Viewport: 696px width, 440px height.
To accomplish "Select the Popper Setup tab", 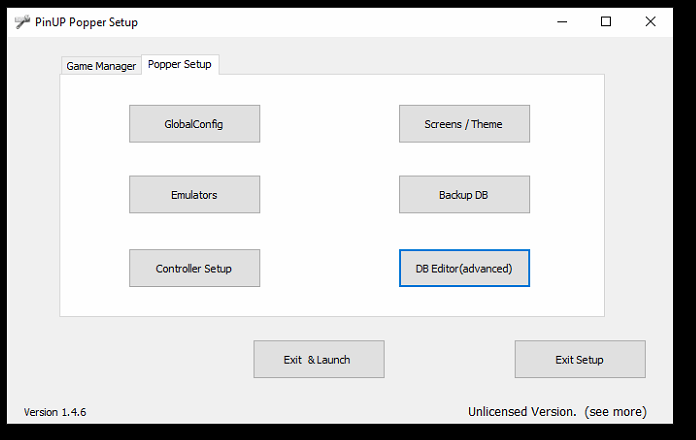I will 180,64.
